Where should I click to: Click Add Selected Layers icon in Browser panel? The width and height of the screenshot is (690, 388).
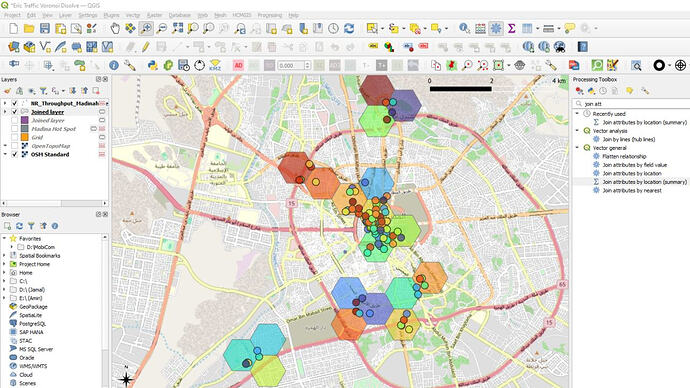(x=7, y=226)
